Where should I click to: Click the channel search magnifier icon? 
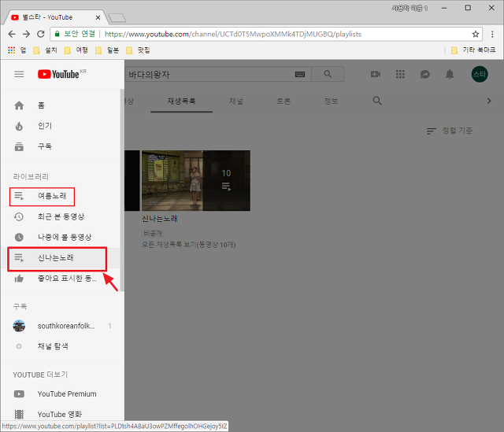[x=377, y=101]
